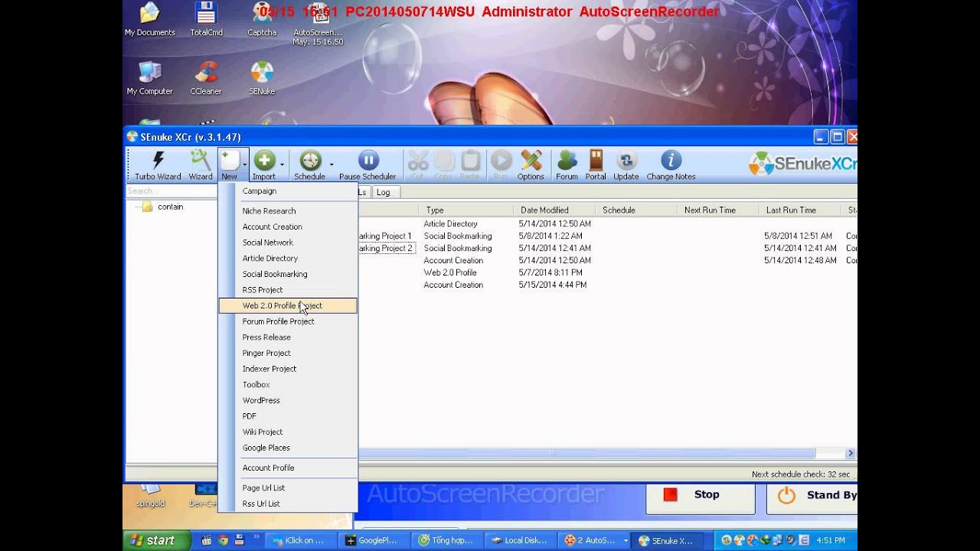Select Social Bookmarking menu entry

click(288, 274)
